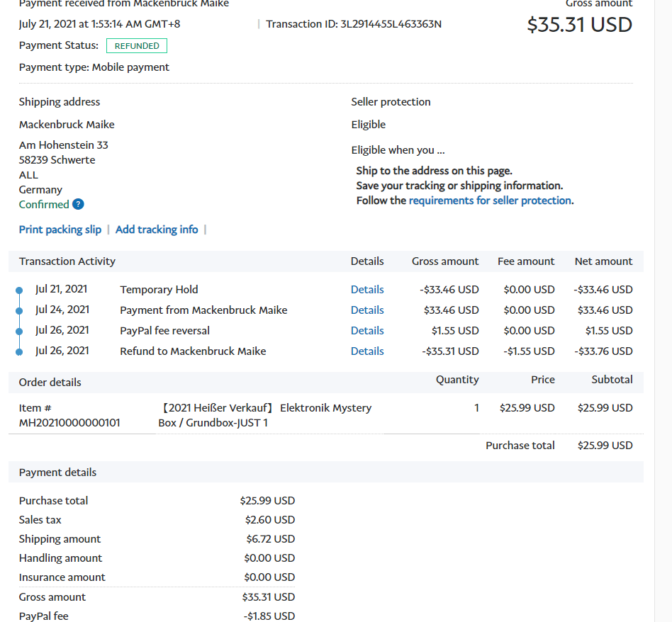The image size is (672, 622).
Task: Click the REFUNDED payment status badge
Action: coord(137,46)
